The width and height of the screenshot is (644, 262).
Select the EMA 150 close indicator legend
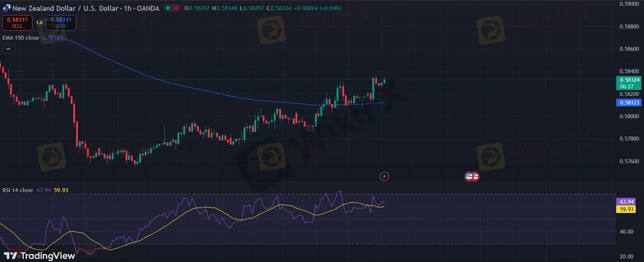pos(21,38)
